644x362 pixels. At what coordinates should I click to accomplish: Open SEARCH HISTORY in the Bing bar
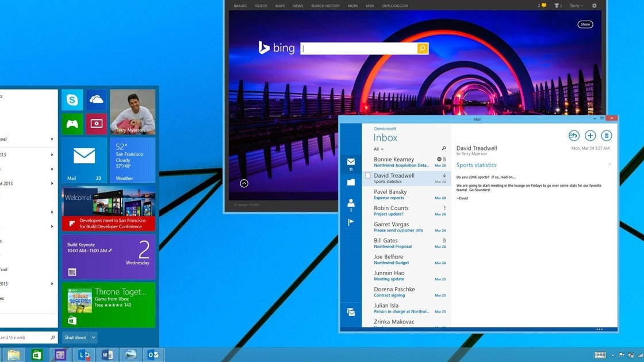(x=325, y=6)
